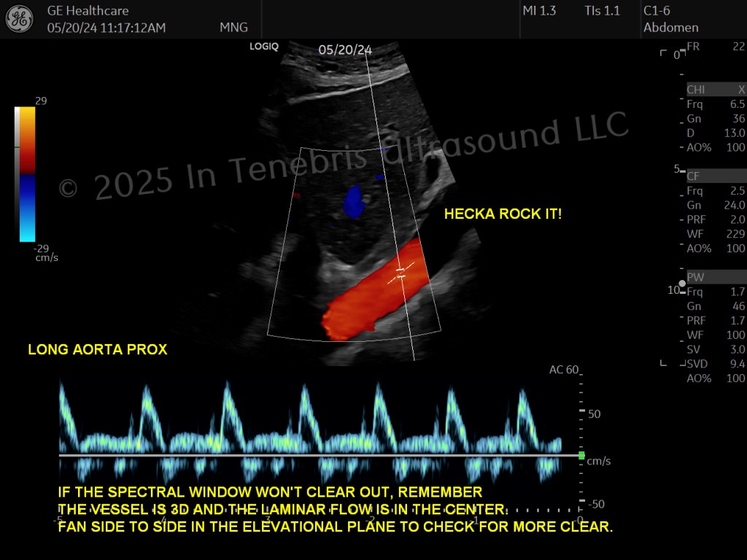Click the GE Healthcare logo
Image resolution: width=747 pixels, height=560 pixels.
pyautogui.click(x=20, y=19)
